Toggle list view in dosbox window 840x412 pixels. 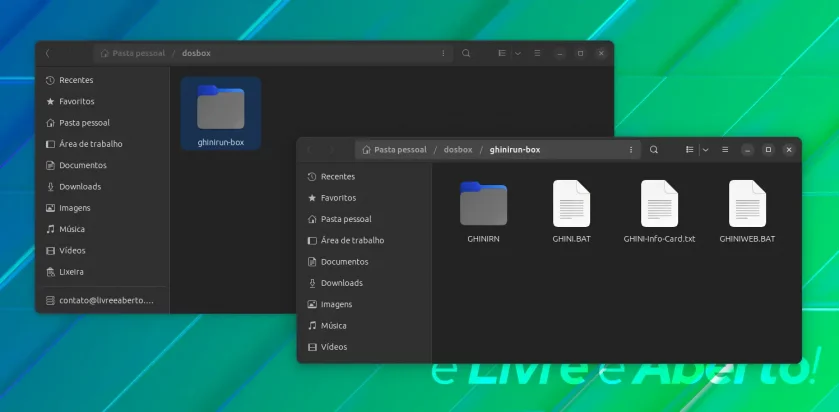[x=502, y=54]
